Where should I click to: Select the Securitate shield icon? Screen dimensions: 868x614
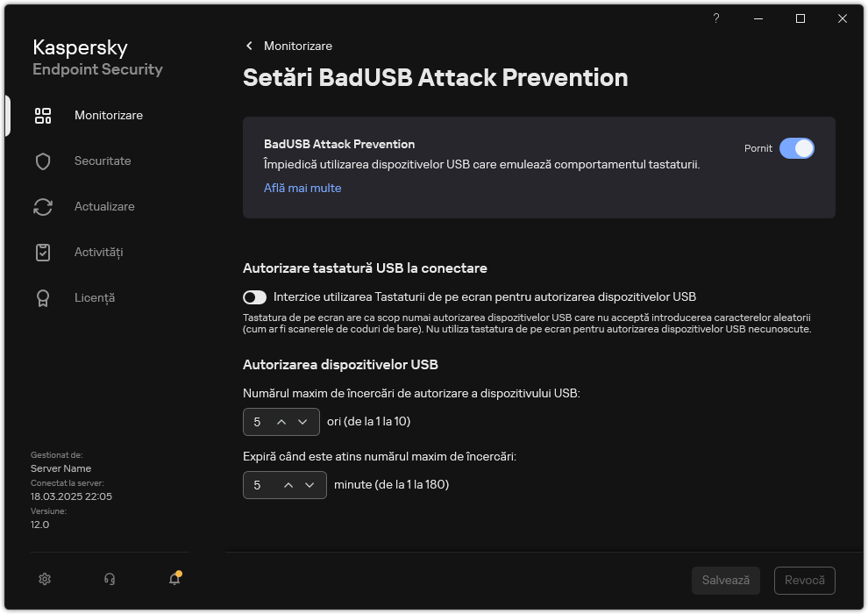coord(43,161)
